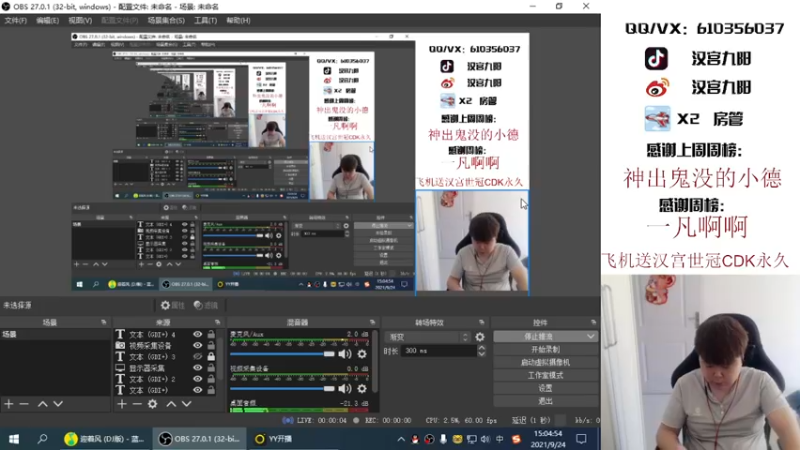
Task: Open the 场景集合(S) menu
Action: click(166, 20)
